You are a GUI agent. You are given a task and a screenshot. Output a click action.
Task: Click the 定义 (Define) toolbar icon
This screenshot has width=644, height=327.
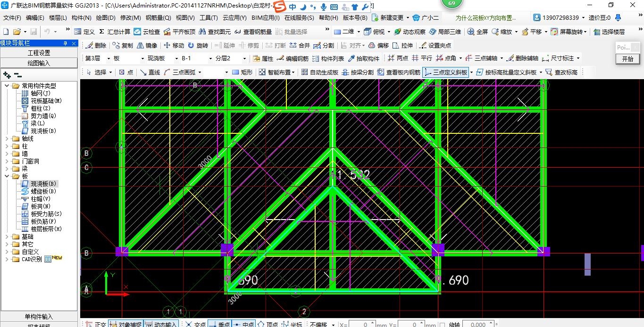click(84, 32)
